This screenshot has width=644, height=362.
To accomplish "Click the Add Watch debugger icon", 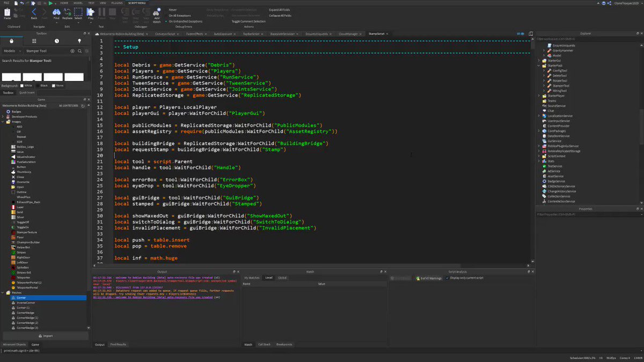I will pos(157,14).
